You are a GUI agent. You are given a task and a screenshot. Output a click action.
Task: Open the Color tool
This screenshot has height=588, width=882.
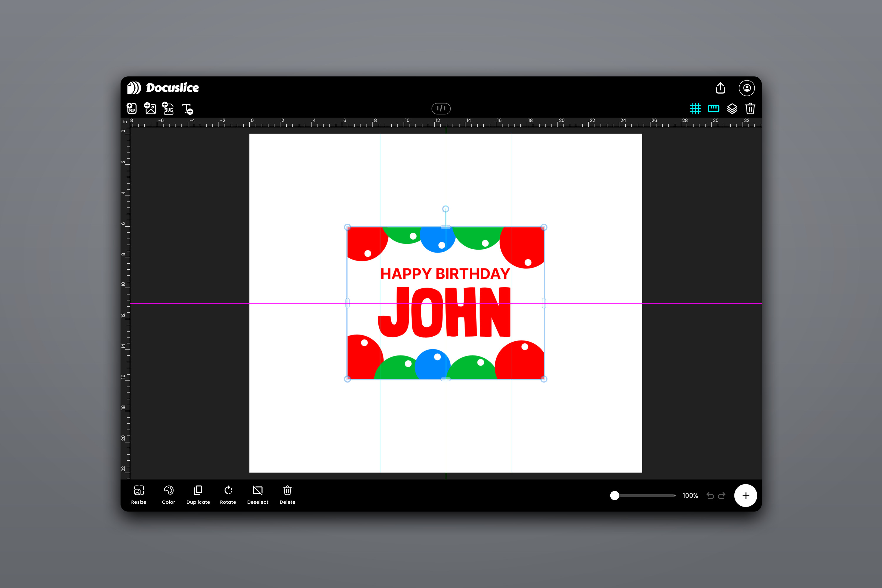tap(168, 495)
